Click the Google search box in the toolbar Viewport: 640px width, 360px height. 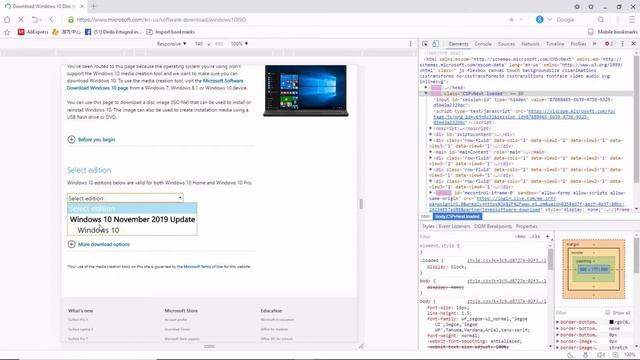(x=575, y=20)
